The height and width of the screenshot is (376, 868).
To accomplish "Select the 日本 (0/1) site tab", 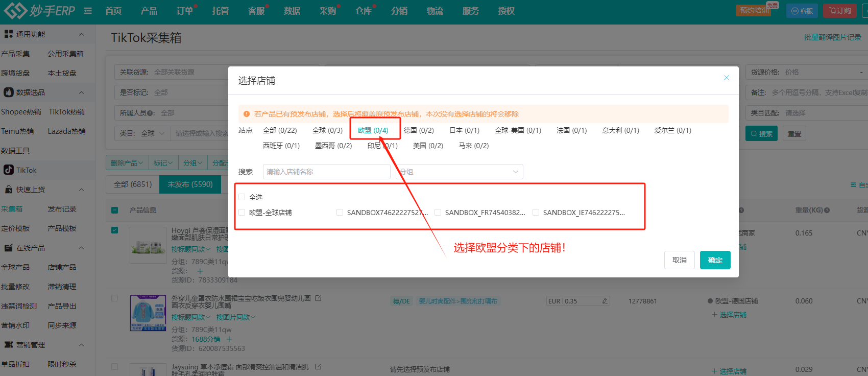I will (464, 130).
